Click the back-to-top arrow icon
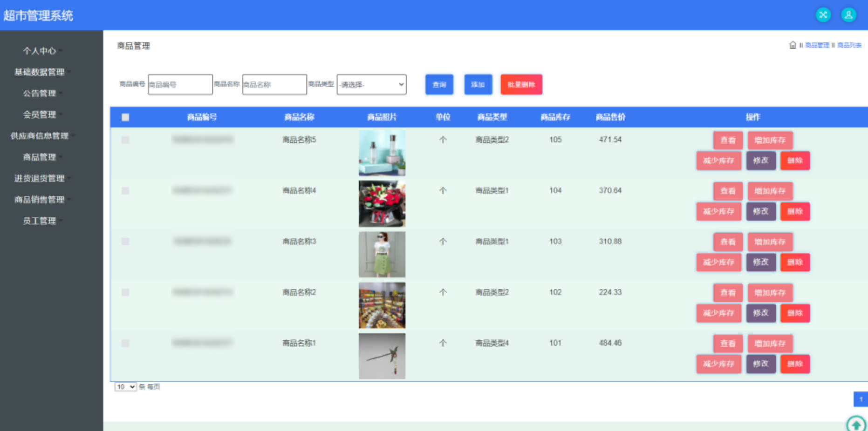The image size is (868, 431). pyautogui.click(x=856, y=424)
